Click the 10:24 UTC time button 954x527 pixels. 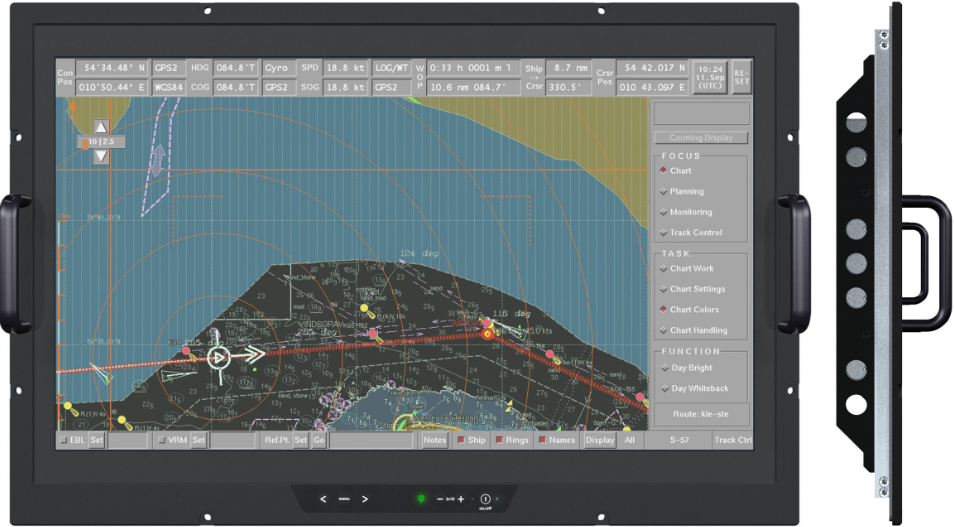[710, 77]
